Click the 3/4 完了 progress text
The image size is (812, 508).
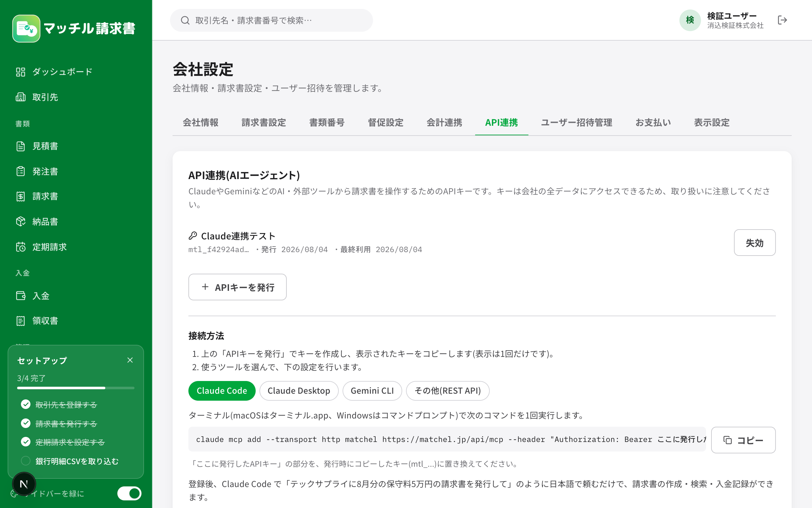(x=31, y=378)
